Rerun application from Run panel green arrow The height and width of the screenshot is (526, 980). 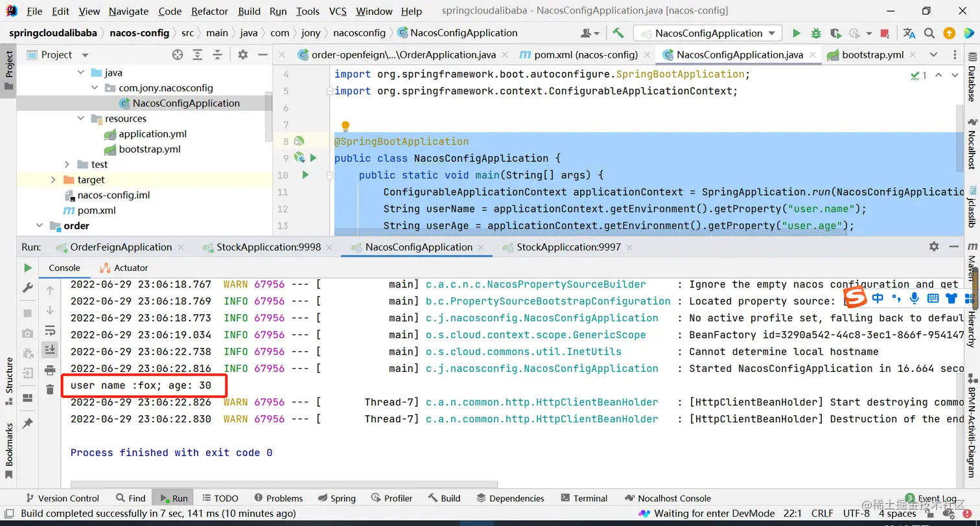[x=27, y=268]
